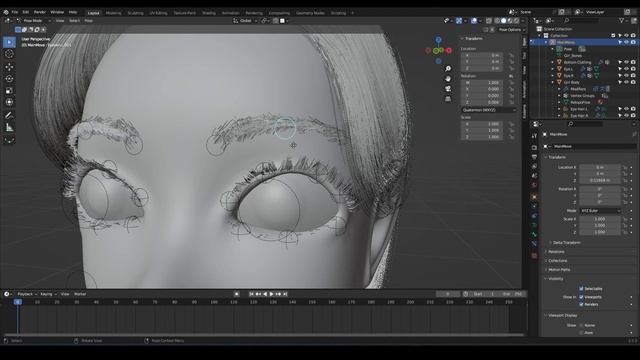Select the Breakdowner pose tool
The height and width of the screenshot is (360, 640).
click(9, 140)
